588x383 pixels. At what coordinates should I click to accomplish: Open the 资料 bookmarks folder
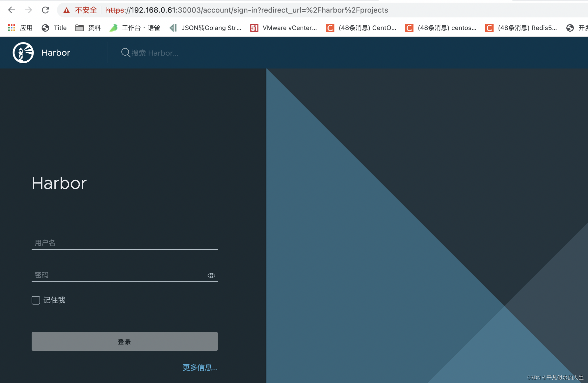[88, 28]
